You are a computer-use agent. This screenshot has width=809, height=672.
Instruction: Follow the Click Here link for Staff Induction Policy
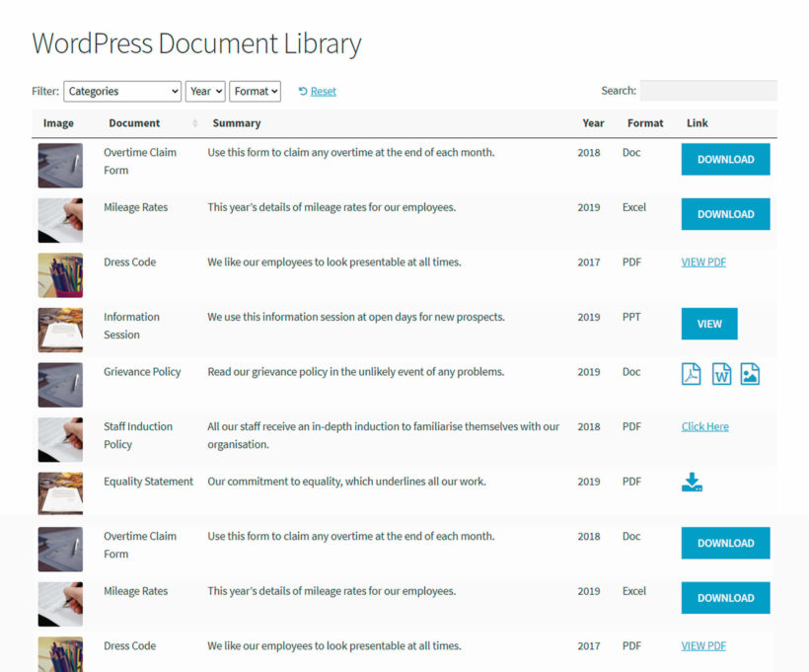tap(703, 425)
